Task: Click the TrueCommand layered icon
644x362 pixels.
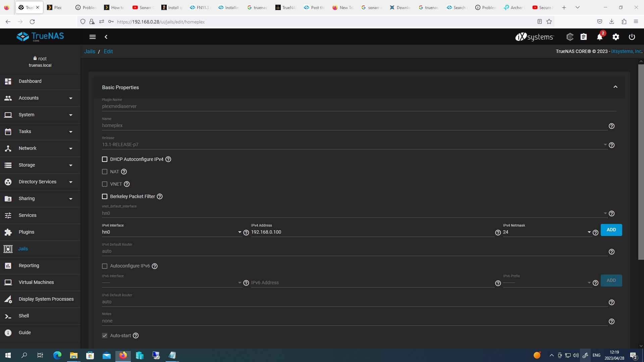Action: click(x=570, y=37)
